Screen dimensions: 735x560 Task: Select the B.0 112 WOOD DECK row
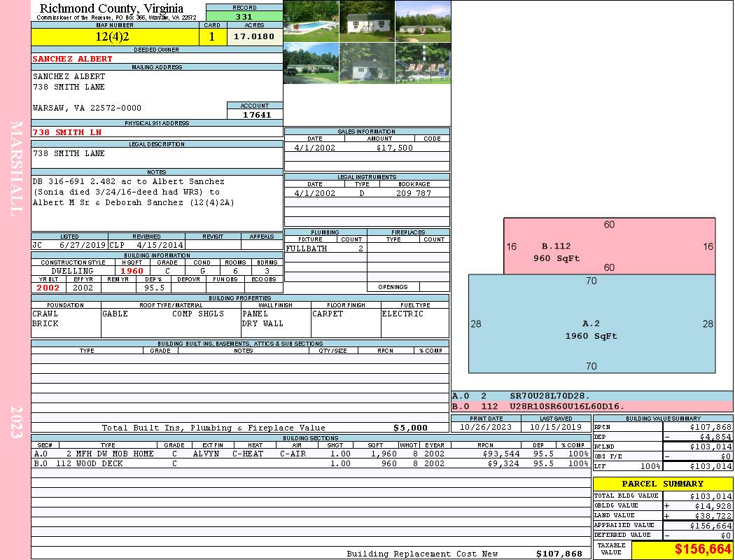click(308, 463)
